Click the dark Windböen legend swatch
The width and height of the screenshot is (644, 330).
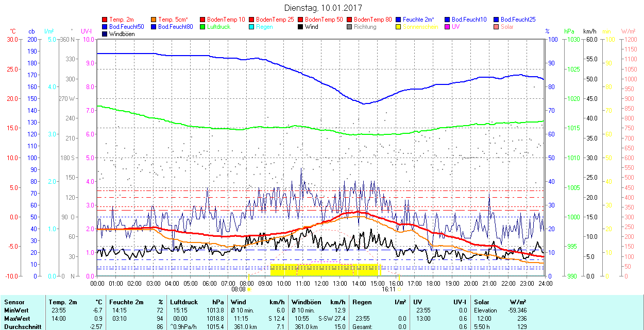pyautogui.click(x=105, y=34)
